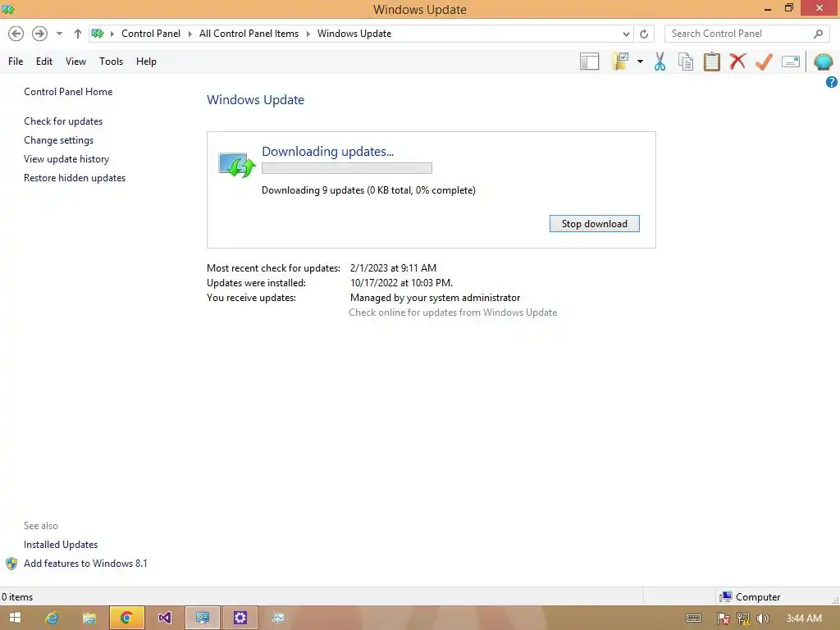Expand the recent locations dropdown arrow
Screen dimensions: 840x630
pos(59,34)
